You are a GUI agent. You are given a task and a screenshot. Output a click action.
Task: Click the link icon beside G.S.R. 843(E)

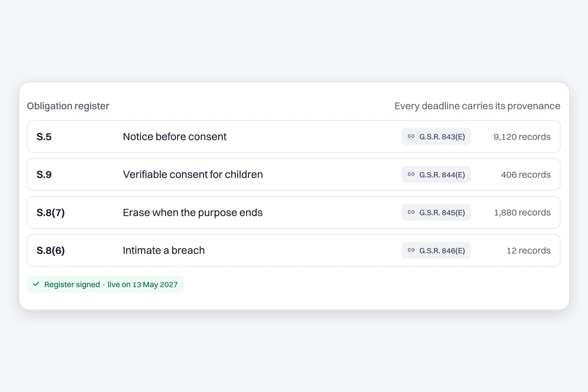(x=411, y=137)
